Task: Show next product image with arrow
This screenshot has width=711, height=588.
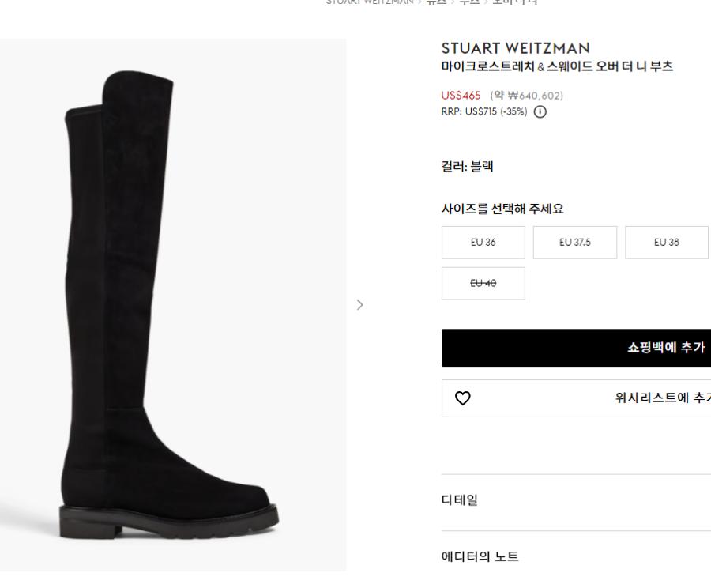Action: 360,303
